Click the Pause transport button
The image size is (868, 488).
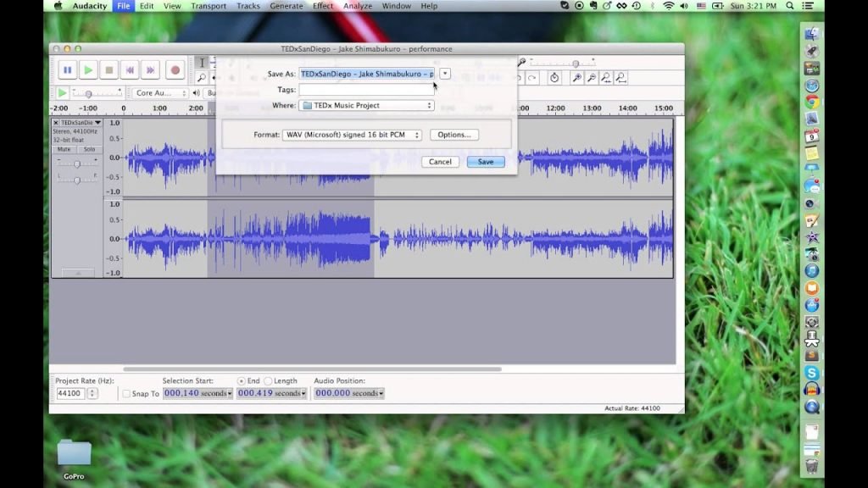[x=68, y=70]
